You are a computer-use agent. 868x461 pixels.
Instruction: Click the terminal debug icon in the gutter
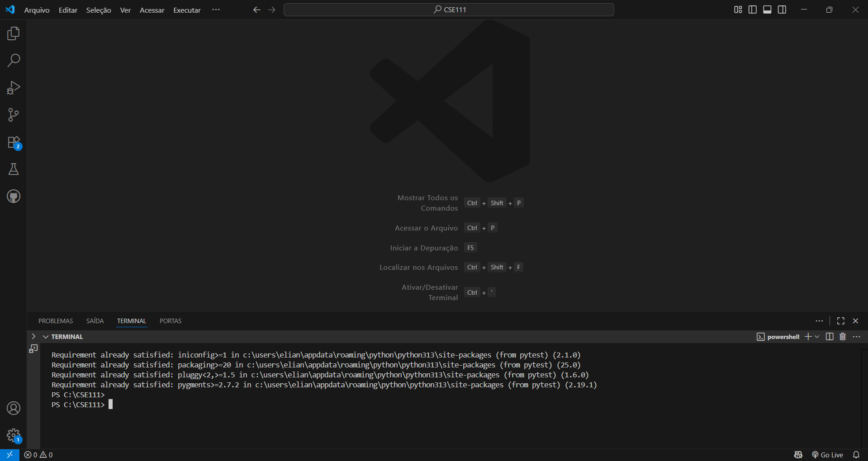click(33, 349)
